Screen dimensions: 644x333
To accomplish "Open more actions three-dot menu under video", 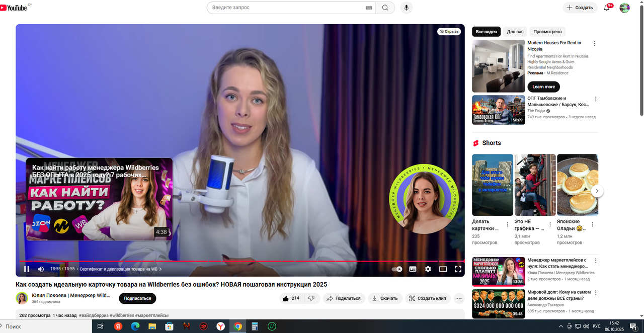I will [459, 298].
